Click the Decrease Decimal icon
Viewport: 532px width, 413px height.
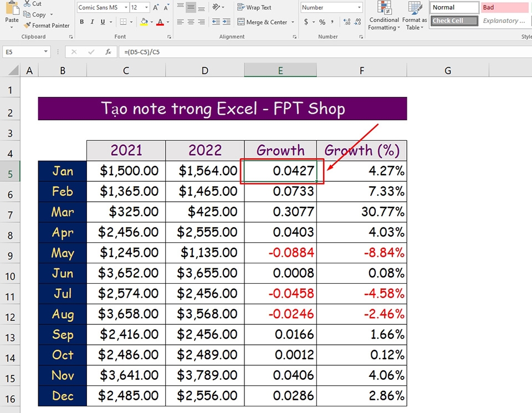tap(357, 22)
